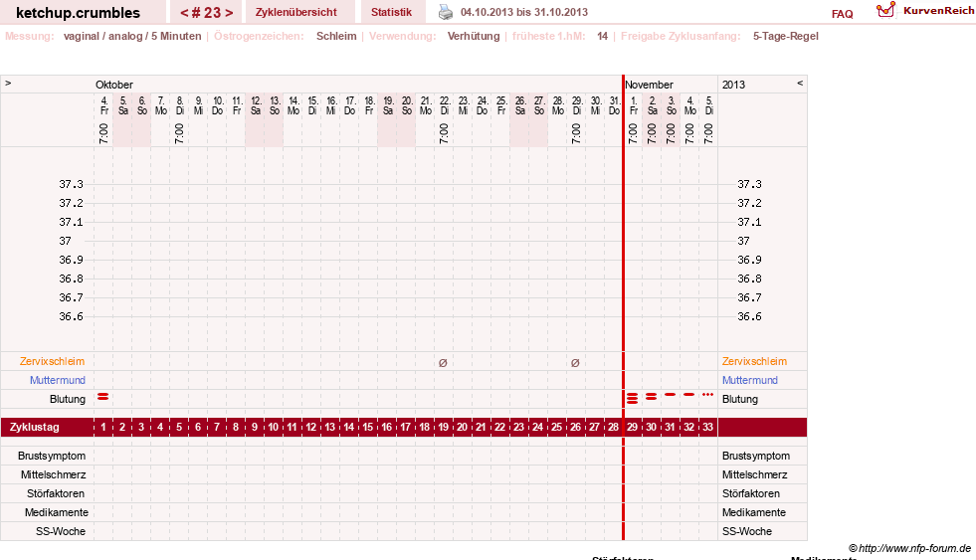
Task: Click the mucus symbol on cycle day 19
Action: [443, 363]
